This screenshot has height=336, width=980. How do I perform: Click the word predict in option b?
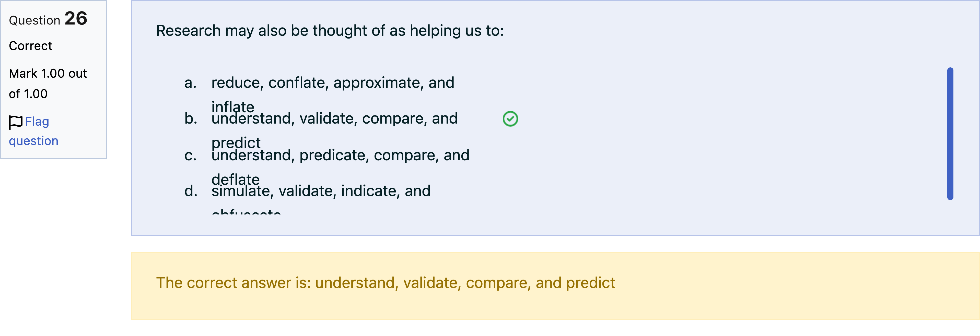click(236, 143)
